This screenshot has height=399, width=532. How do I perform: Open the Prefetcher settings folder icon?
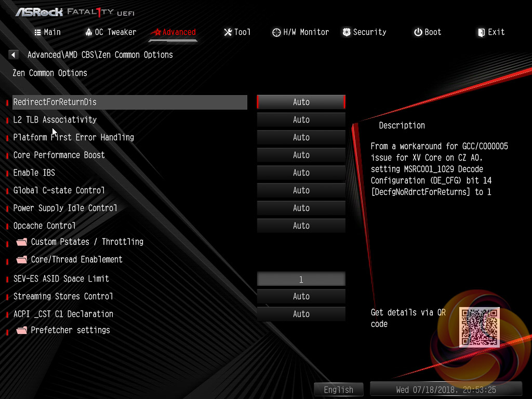[x=22, y=330]
